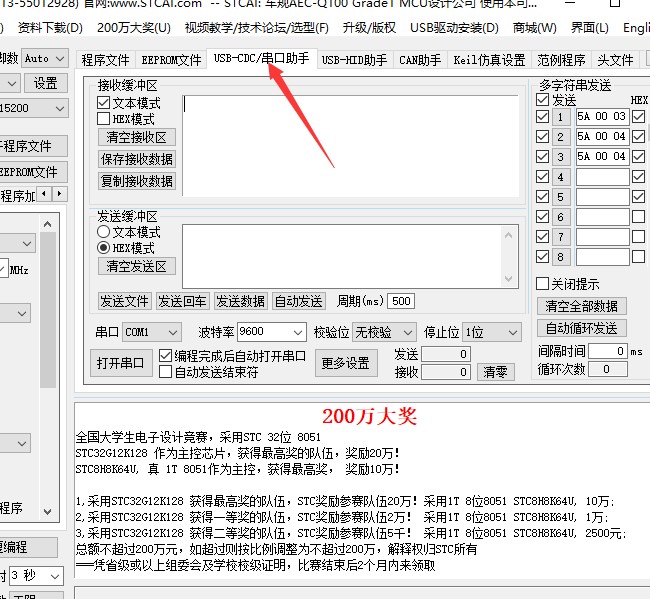Toggle 编程完成后自动打开串口 checkbox
The image size is (650, 599).
tap(165, 356)
